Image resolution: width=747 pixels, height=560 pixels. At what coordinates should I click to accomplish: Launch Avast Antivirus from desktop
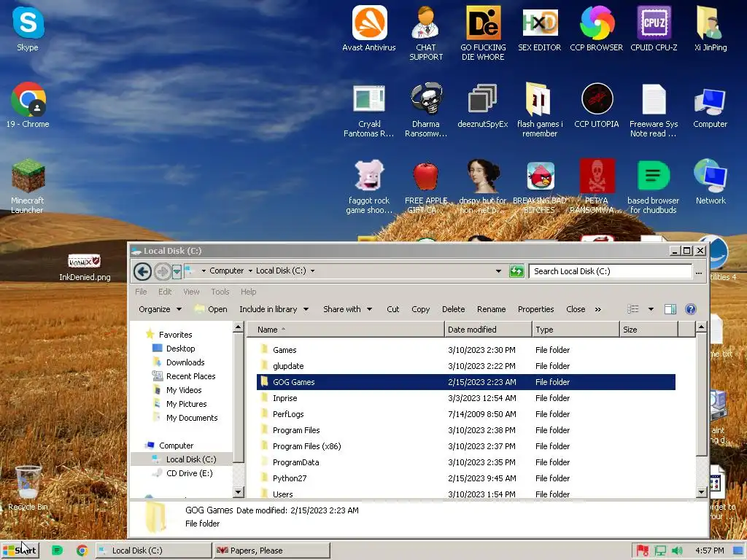tap(369, 28)
